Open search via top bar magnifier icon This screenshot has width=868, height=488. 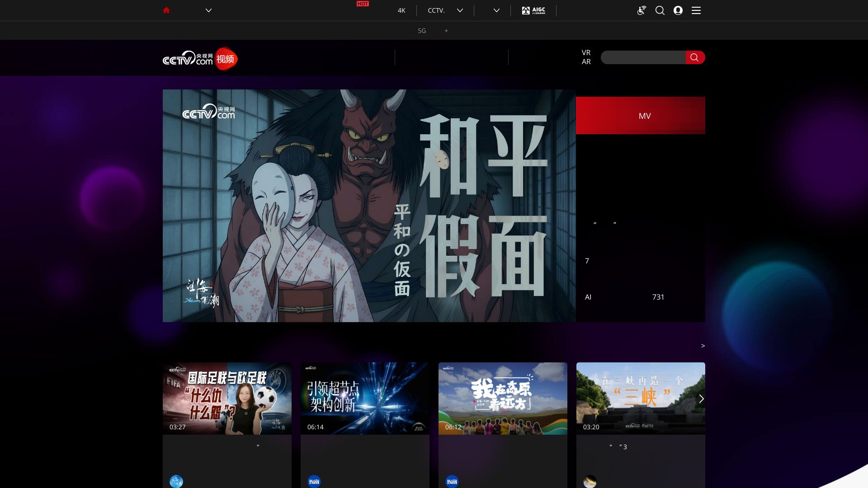pos(660,10)
